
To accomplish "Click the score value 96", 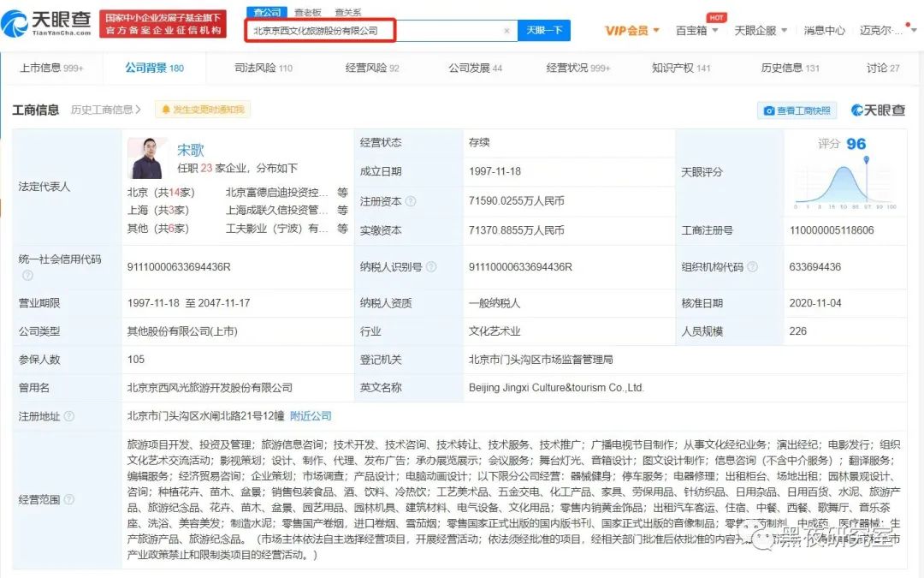I will point(856,144).
